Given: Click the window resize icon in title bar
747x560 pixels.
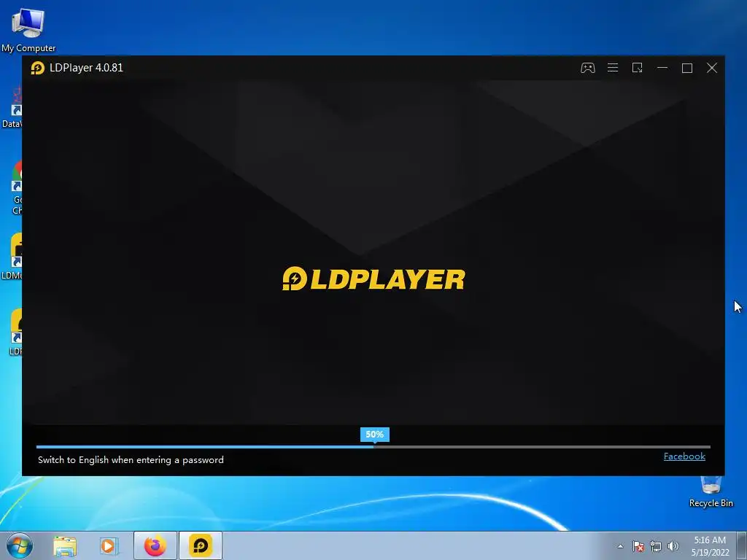Looking at the screenshot, I should click(638, 68).
